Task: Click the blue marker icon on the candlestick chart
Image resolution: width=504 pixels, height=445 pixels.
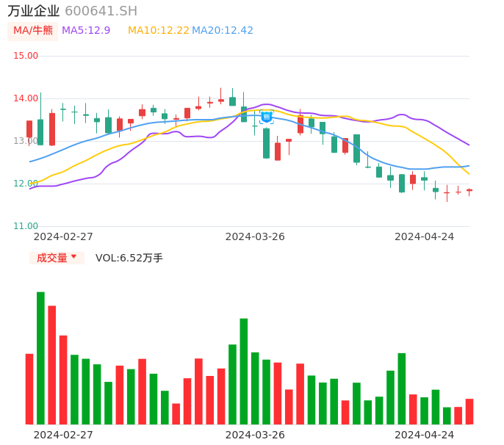Action: pos(266,117)
